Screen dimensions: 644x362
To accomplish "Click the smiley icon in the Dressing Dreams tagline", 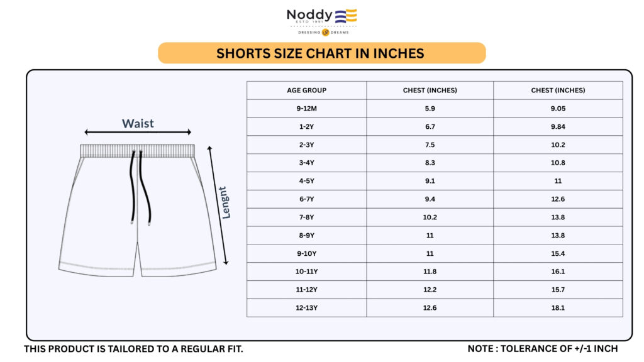I will pos(325,33).
